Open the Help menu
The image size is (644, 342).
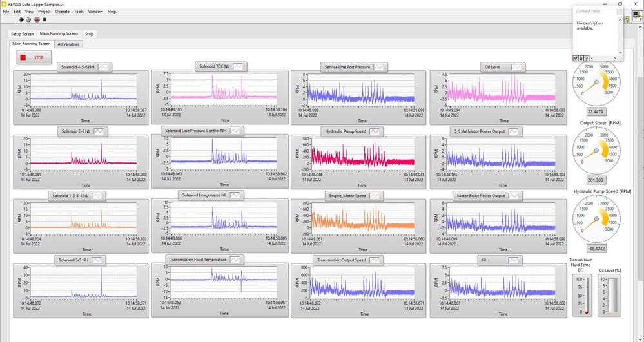point(112,12)
